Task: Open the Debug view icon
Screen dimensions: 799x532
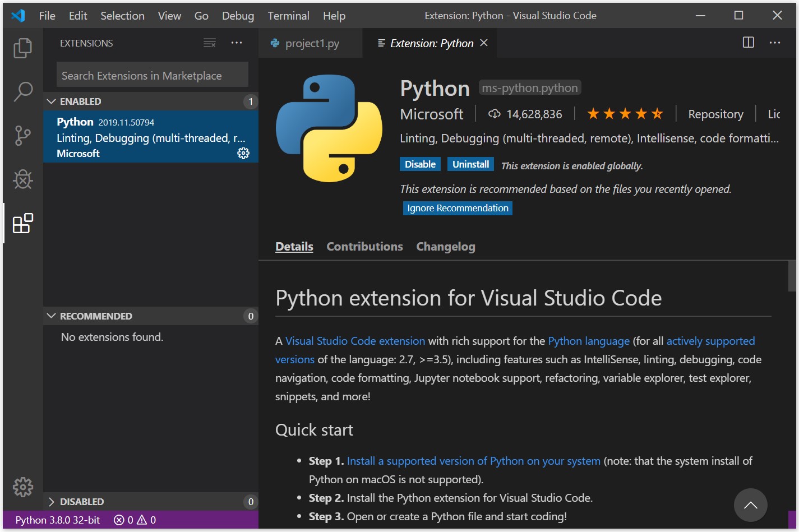Action: point(22,179)
